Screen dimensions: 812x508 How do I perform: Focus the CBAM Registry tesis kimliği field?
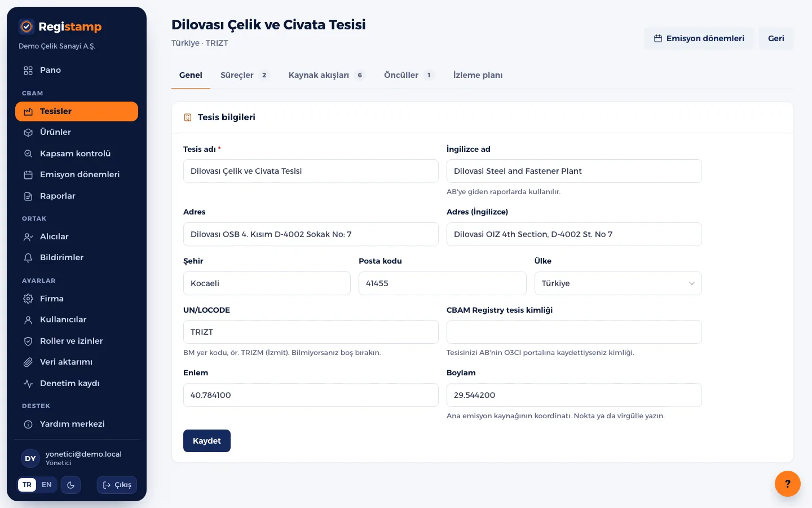click(x=574, y=332)
